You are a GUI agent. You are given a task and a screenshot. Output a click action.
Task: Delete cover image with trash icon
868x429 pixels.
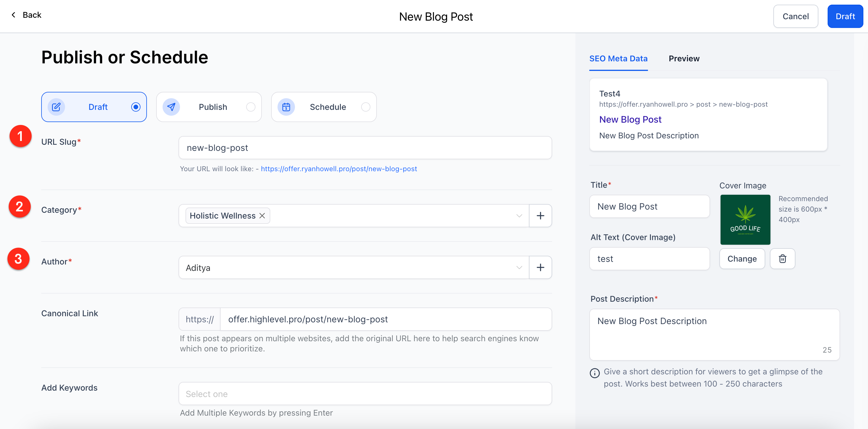point(782,259)
